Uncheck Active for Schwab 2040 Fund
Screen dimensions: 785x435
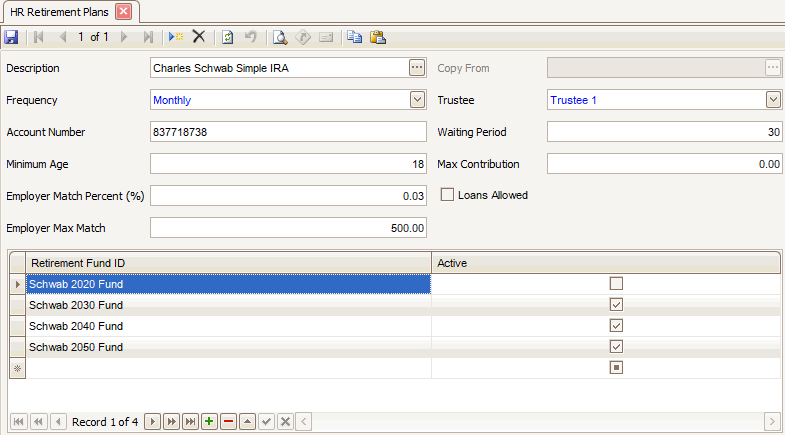[x=616, y=326]
